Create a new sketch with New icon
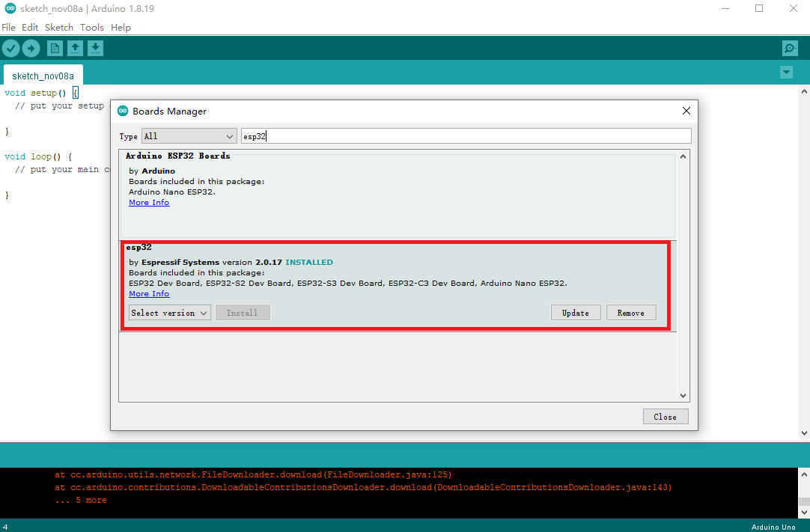Image resolution: width=810 pixels, height=532 pixels. (55, 49)
